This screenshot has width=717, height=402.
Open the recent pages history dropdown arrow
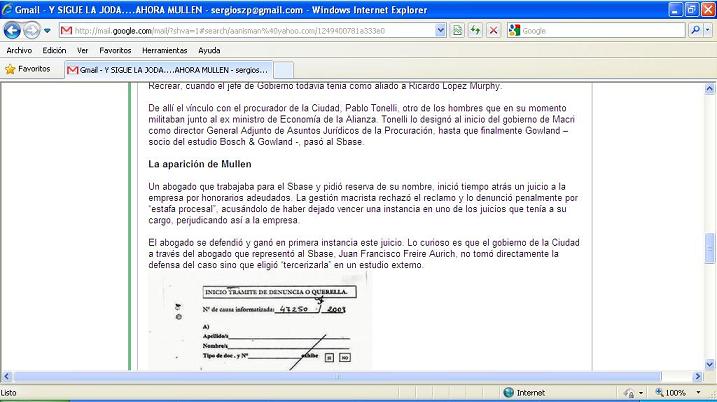47,31
